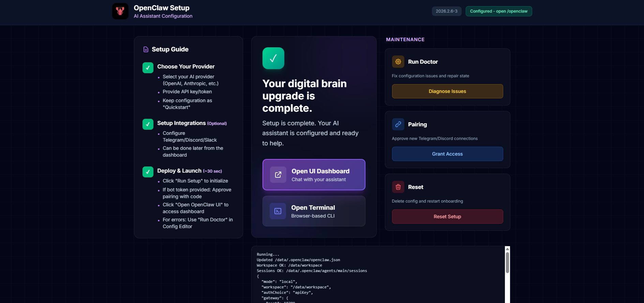This screenshot has height=303, width=644.
Task: Click the Run Doctor gear icon
Action: coord(398,62)
